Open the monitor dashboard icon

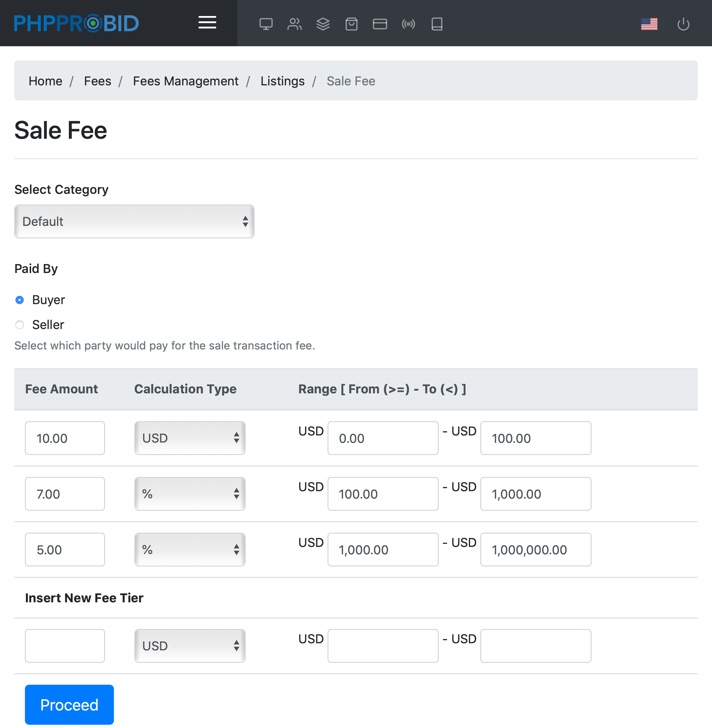[x=266, y=24]
